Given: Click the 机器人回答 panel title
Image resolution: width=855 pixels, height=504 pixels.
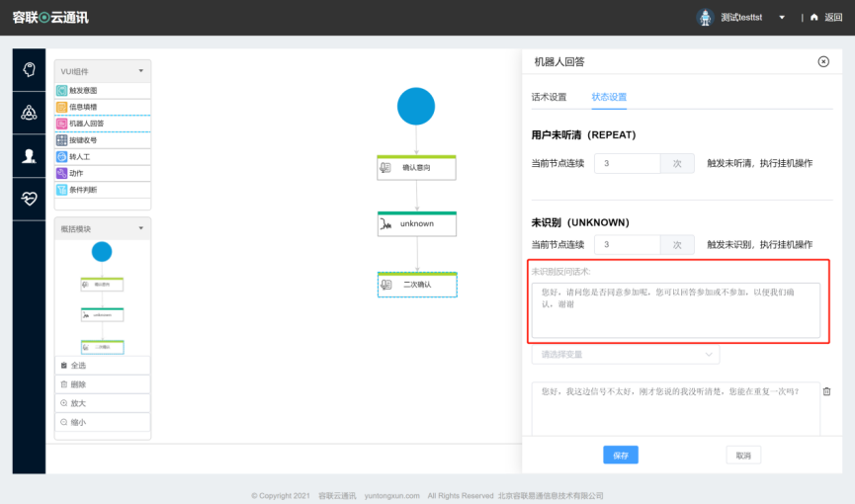Looking at the screenshot, I should click(558, 61).
